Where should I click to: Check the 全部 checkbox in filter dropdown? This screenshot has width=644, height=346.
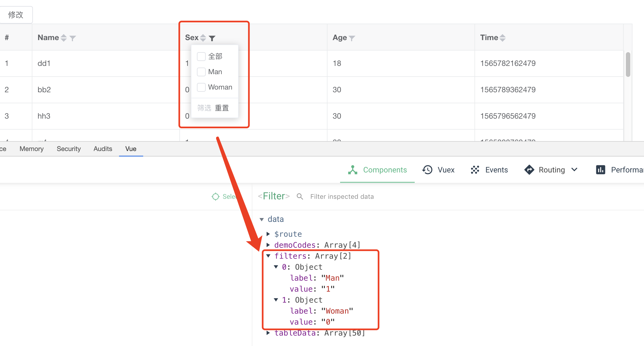[x=201, y=56]
